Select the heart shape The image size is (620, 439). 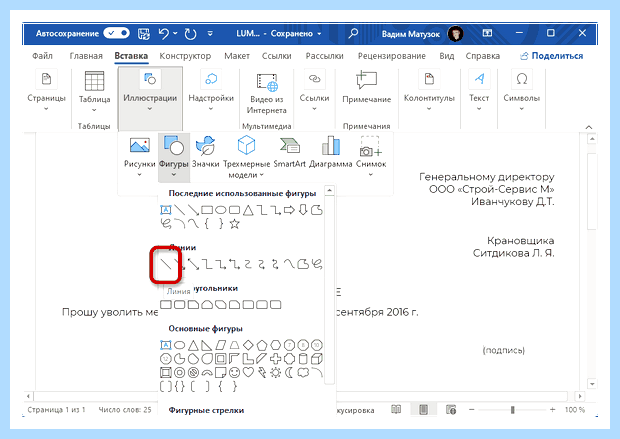[248, 373]
